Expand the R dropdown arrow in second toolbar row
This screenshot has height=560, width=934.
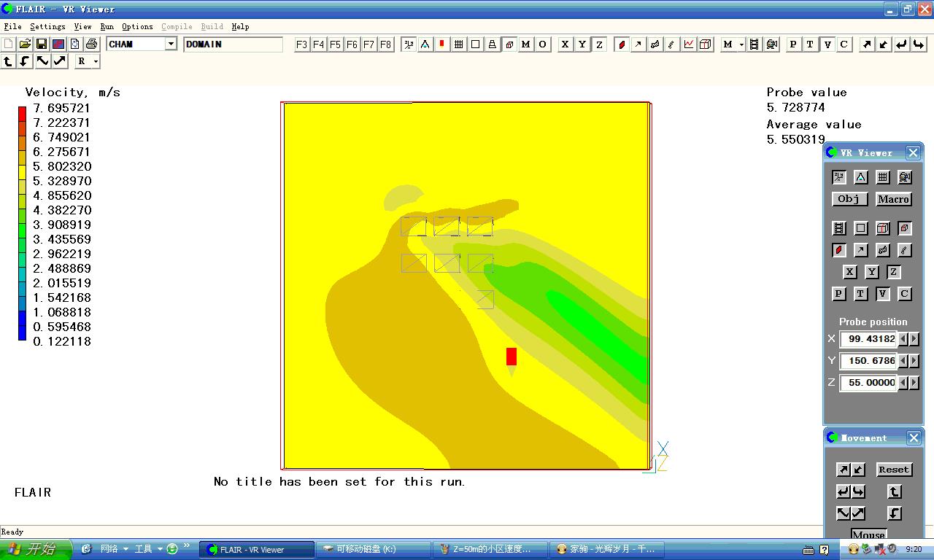coord(96,62)
